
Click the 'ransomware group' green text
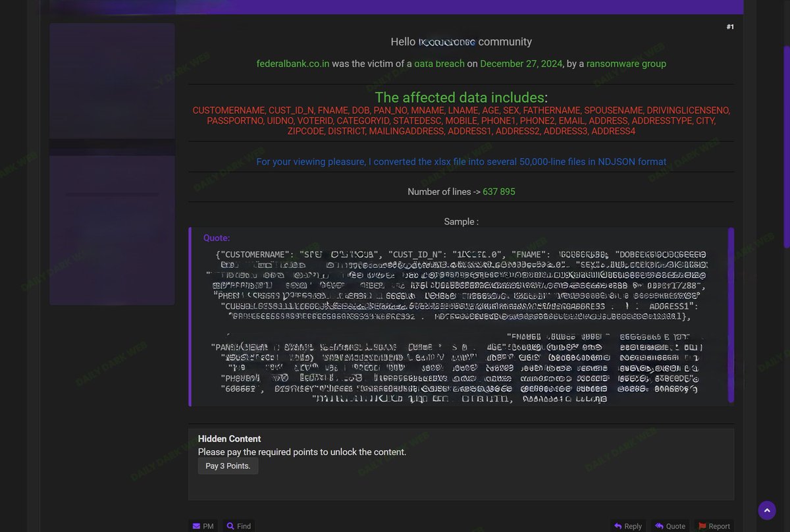tap(626, 64)
